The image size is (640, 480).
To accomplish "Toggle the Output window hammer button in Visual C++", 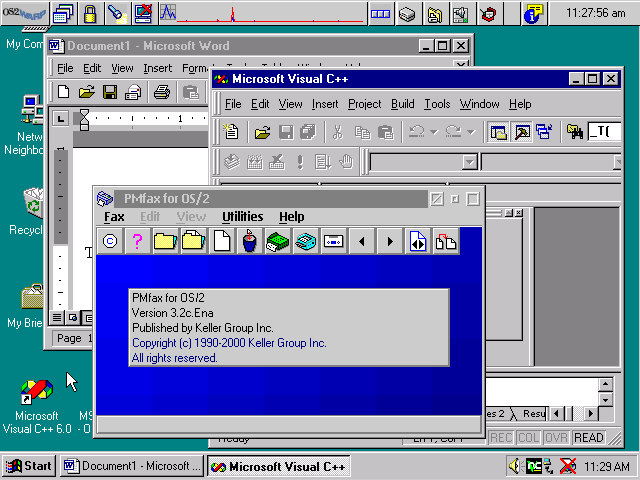I will tap(522, 132).
